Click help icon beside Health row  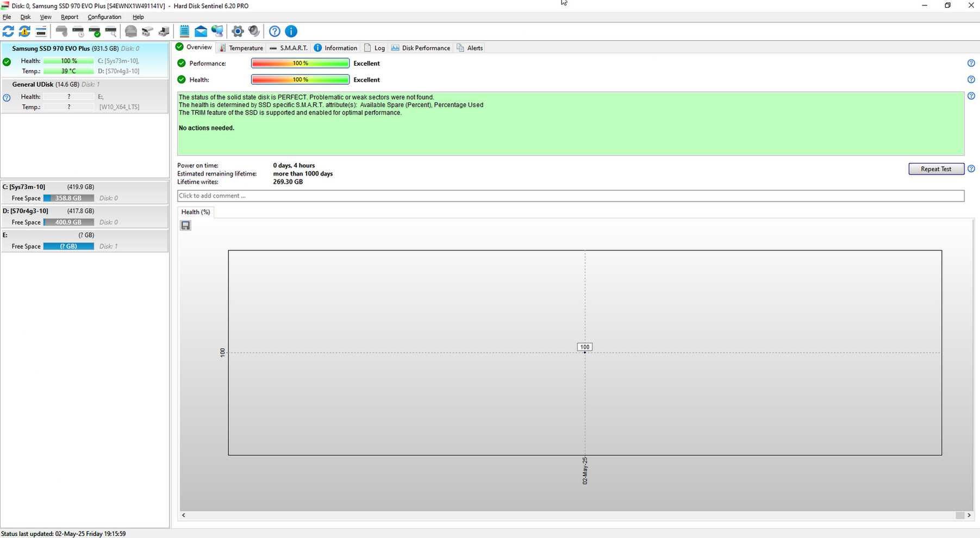[x=971, y=79]
